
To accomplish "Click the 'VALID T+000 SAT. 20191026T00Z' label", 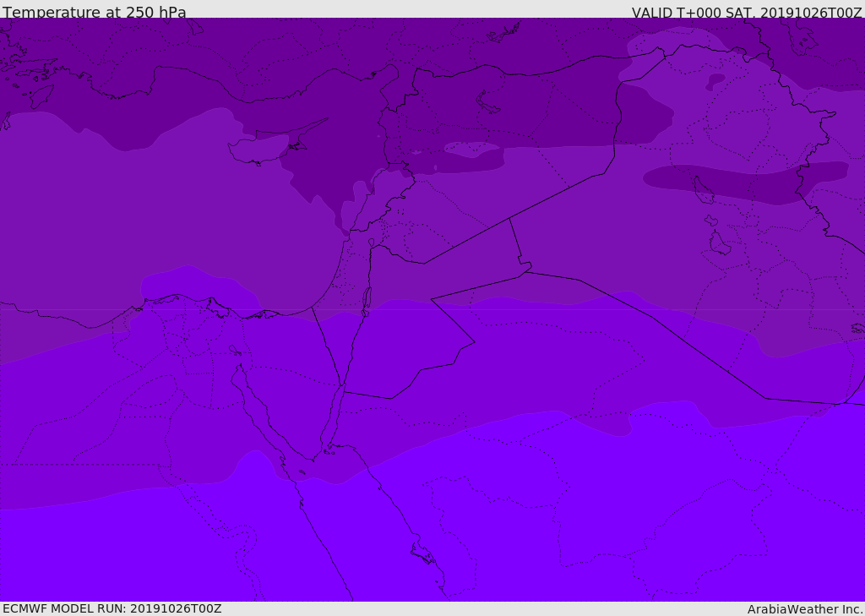I will point(747,12).
